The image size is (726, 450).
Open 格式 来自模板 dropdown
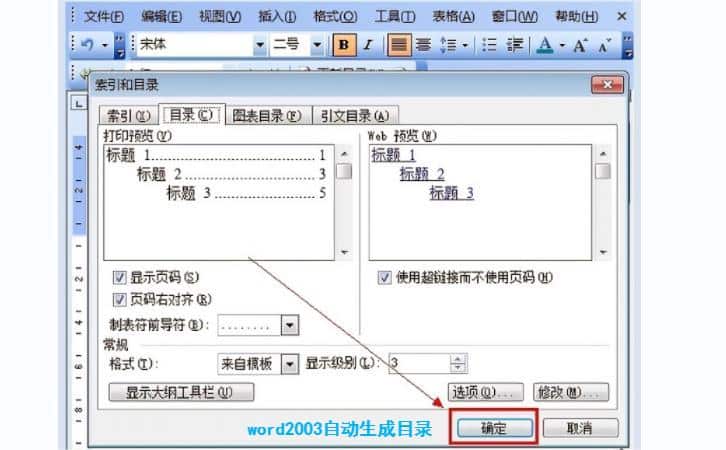coord(290,364)
